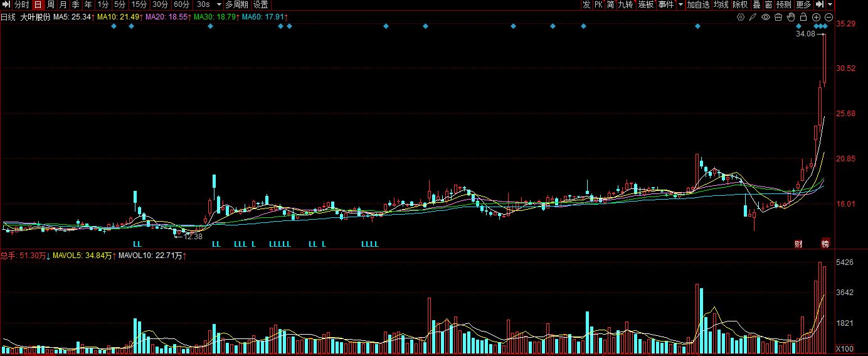Open the toolbox briefcase icon

click(778, 17)
